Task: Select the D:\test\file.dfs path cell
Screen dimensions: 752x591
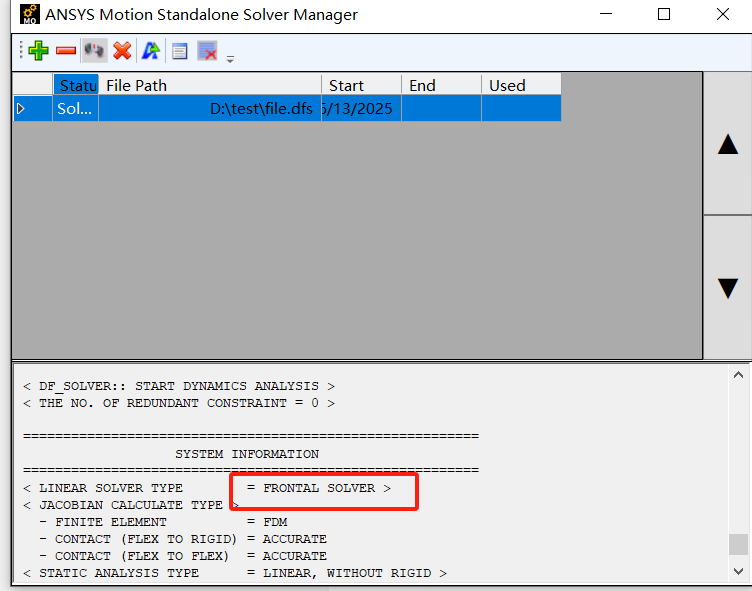Action: click(x=210, y=108)
